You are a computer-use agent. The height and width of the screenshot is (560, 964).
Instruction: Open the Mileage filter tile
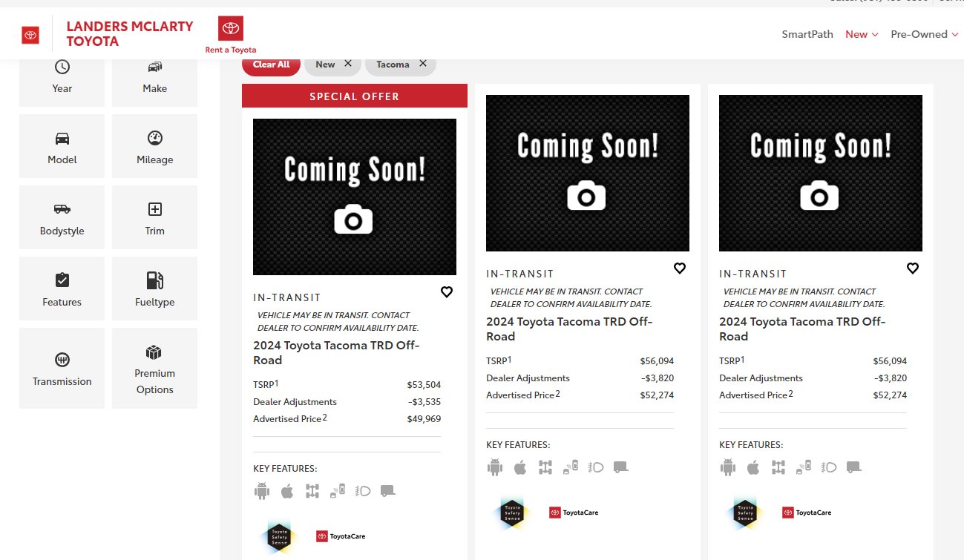click(154, 146)
